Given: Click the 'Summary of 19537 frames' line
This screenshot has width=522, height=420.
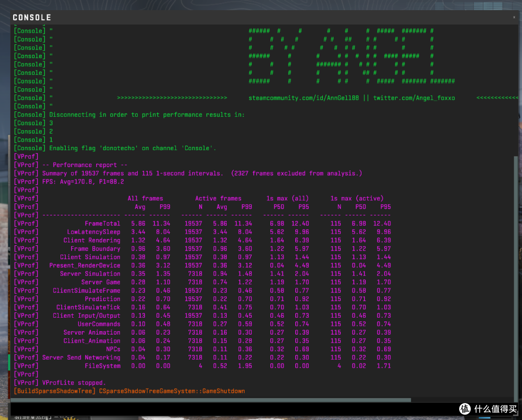Looking at the screenshot, I should [x=188, y=173].
